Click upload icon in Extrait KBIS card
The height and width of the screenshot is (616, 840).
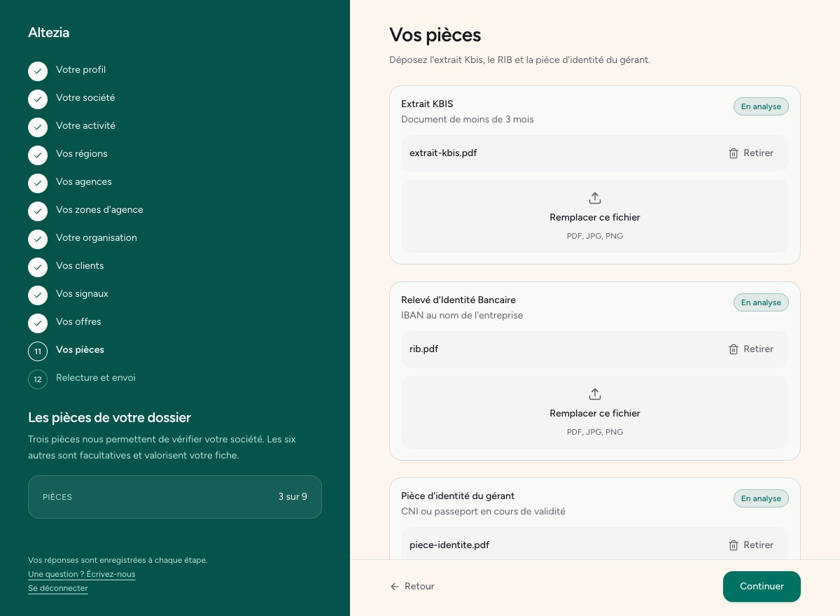(x=595, y=198)
